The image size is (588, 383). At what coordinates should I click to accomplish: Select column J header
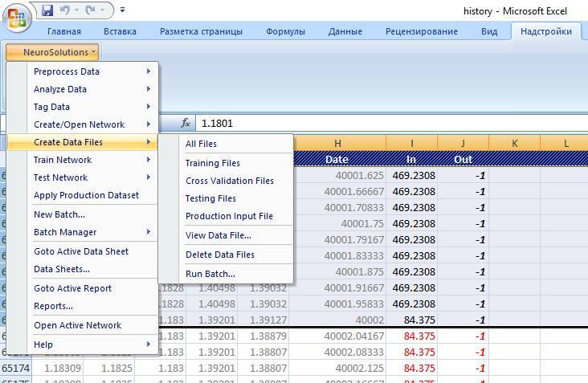tap(463, 143)
